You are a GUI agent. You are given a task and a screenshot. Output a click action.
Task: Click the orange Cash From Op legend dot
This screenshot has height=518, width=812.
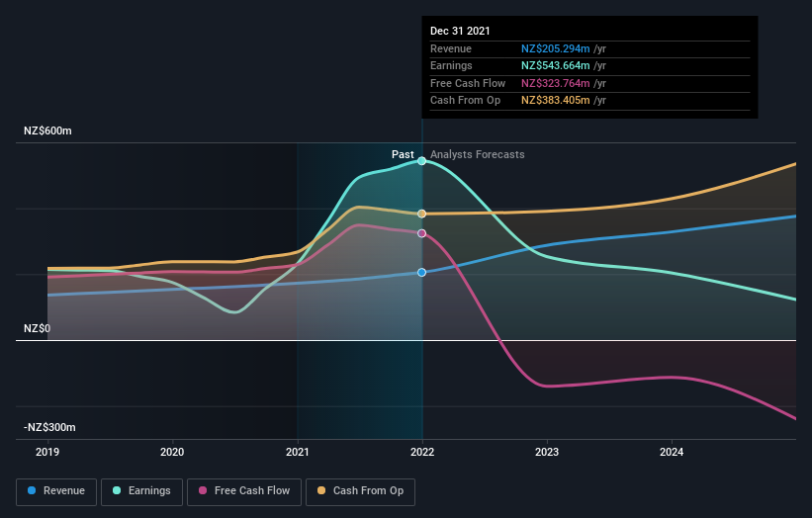tap(321, 490)
